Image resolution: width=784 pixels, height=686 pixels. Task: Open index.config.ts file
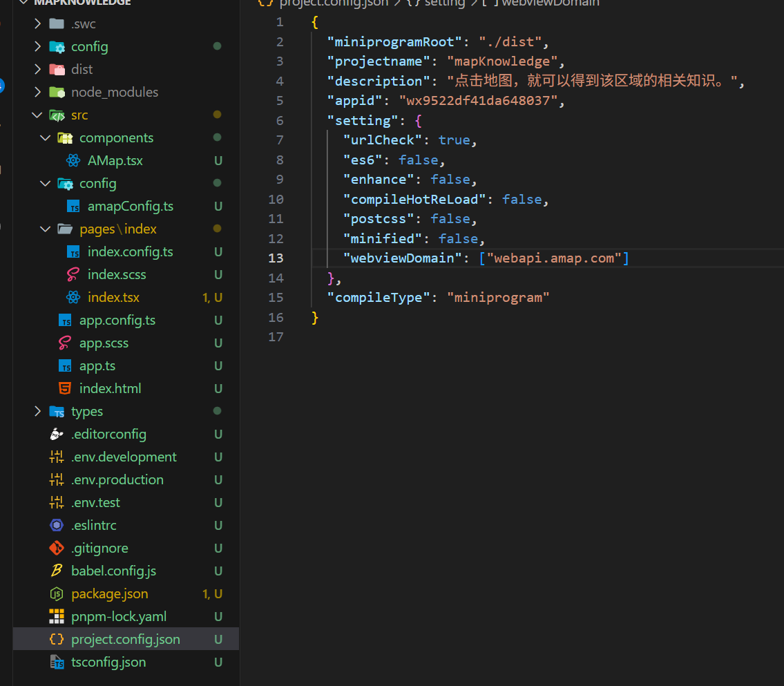(x=131, y=251)
